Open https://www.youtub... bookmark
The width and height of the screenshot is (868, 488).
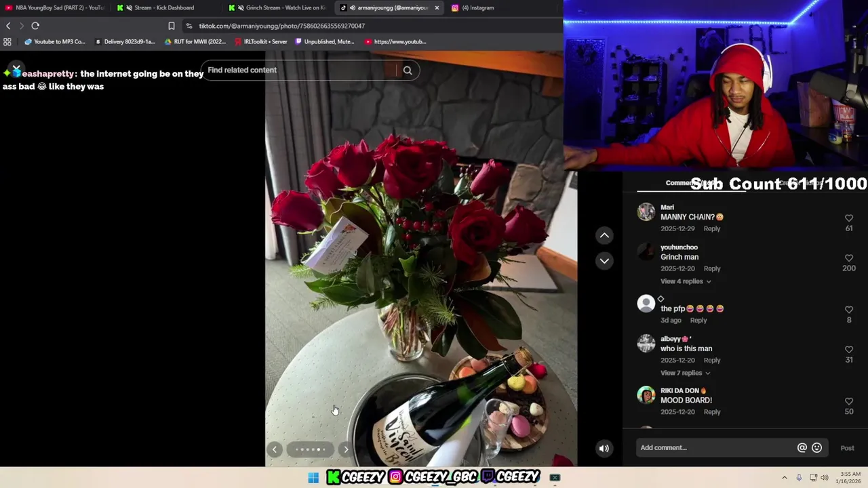pyautogui.click(x=395, y=41)
